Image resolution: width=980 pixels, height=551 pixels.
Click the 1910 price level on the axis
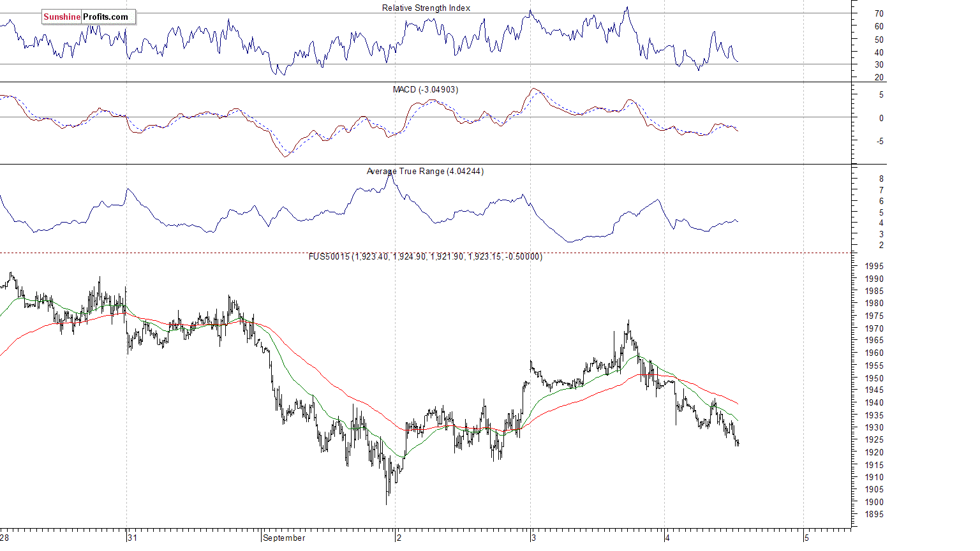(874, 477)
